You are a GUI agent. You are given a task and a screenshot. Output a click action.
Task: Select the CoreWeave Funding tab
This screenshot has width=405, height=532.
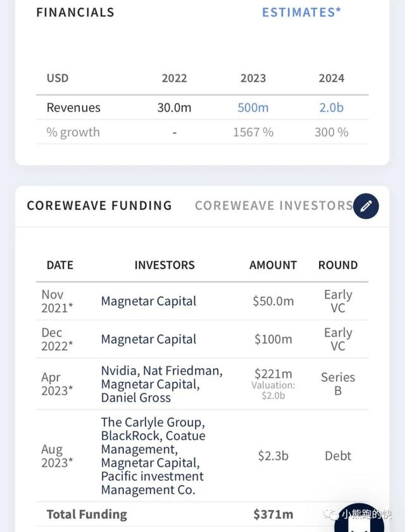[x=99, y=206]
